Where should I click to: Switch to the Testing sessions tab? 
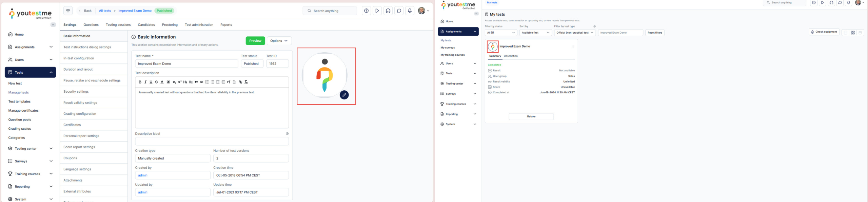118,25
